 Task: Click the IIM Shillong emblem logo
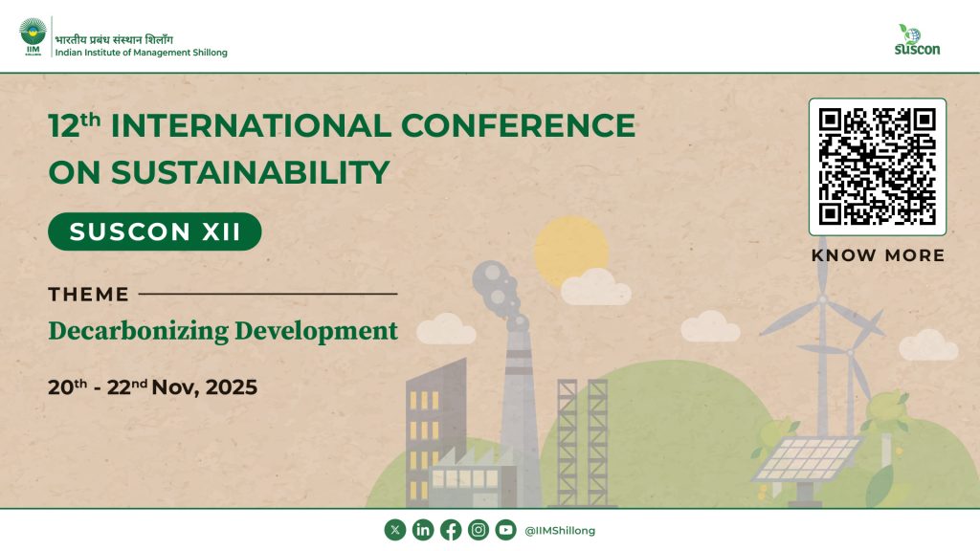(x=33, y=36)
